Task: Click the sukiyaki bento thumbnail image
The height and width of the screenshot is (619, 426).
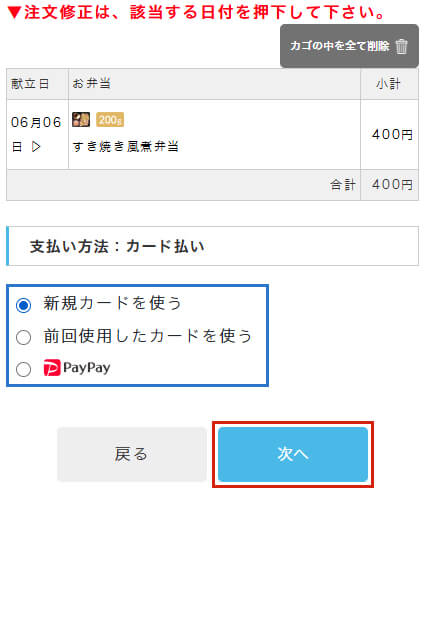Action: click(81, 120)
